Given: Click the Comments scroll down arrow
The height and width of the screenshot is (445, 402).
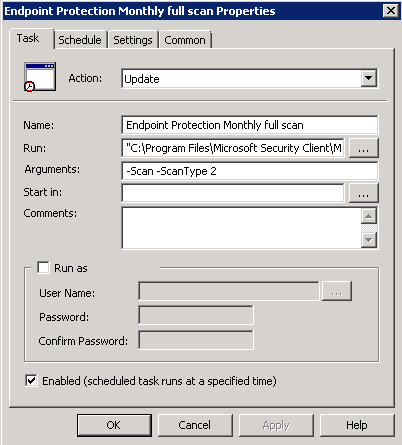Looking at the screenshot, I should (x=369, y=240).
